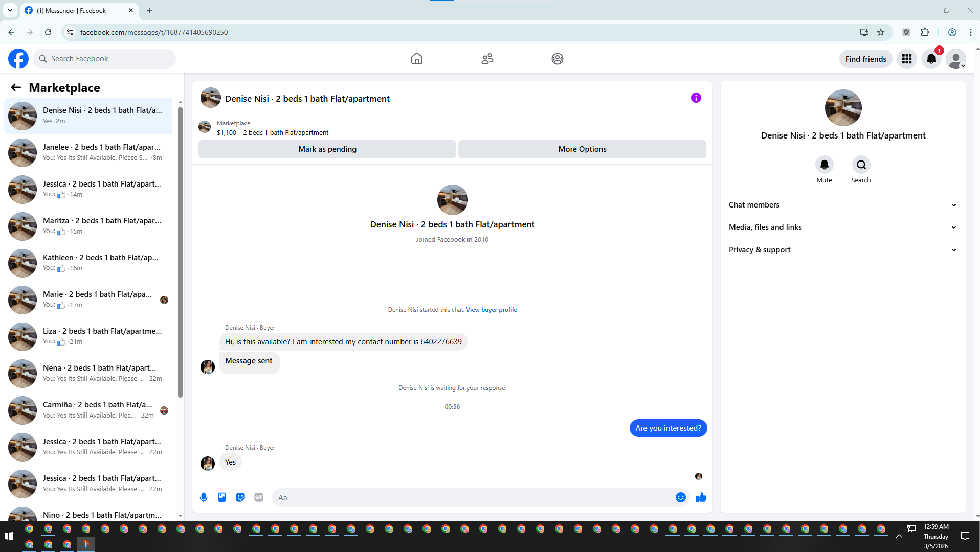Click the browser address bar URL

(154, 32)
